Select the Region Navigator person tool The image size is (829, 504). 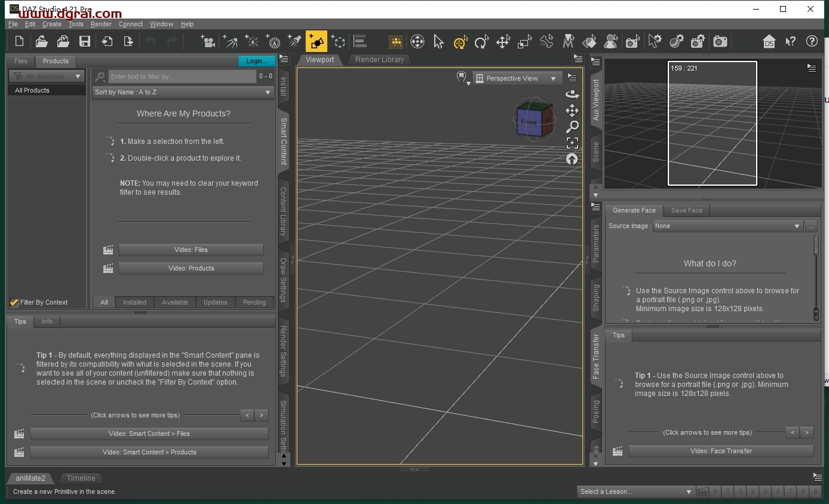coord(611,41)
